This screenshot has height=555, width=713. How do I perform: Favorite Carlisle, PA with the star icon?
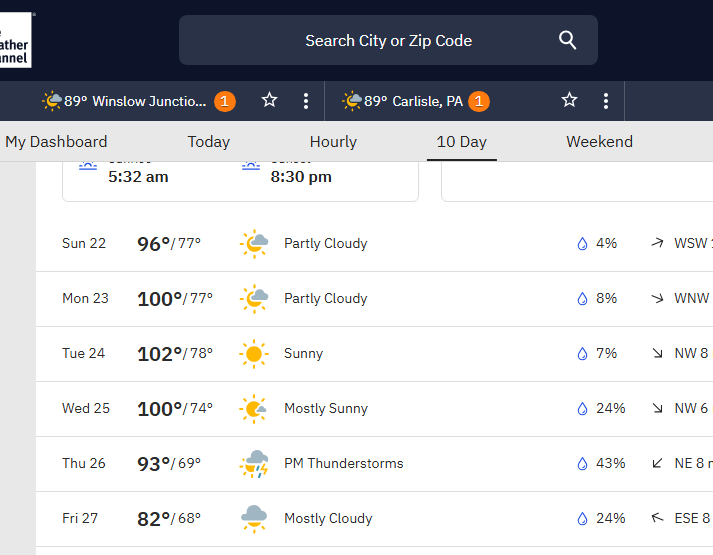(569, 101)
